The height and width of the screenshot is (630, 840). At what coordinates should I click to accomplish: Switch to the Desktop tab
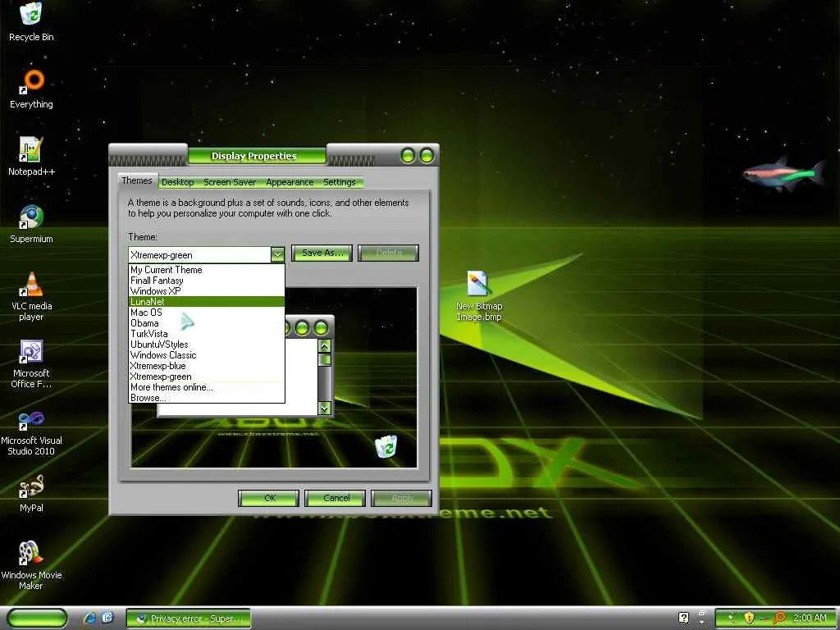pos(178,182)
